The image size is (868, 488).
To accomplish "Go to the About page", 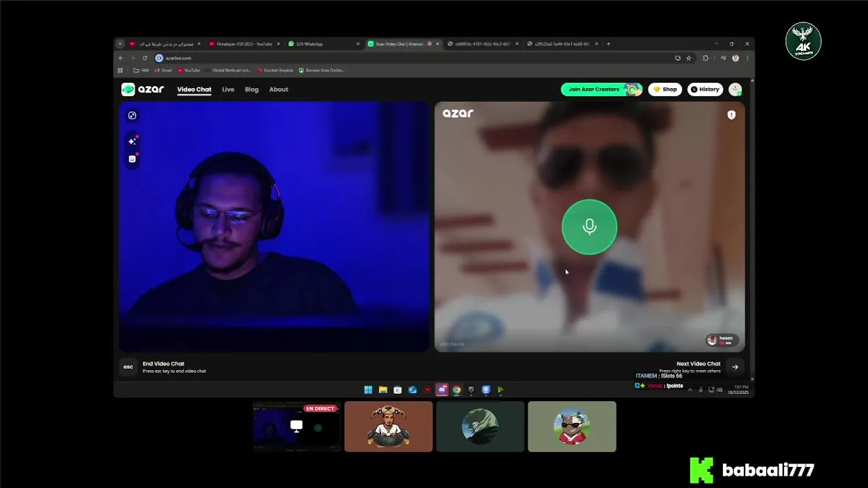I will pyautogui.click(x=279, y=89).
